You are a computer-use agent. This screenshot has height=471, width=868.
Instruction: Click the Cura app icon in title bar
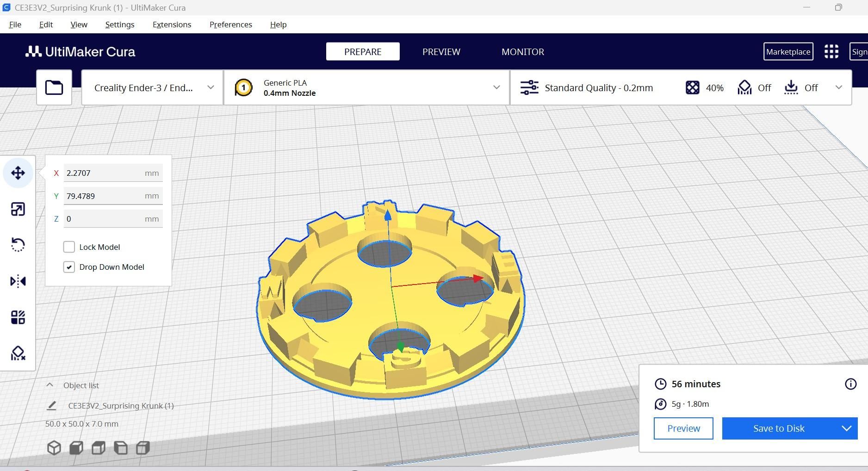[6, 7]
